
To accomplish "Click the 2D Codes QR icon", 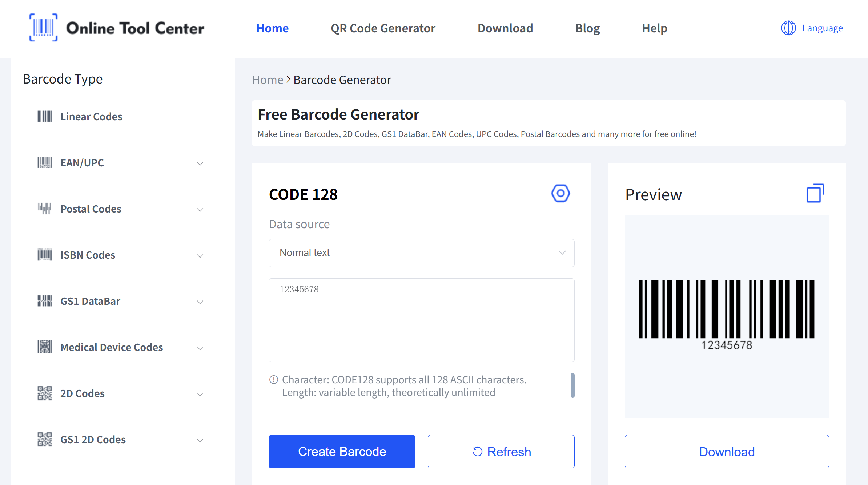I will (x=45, y=393).
